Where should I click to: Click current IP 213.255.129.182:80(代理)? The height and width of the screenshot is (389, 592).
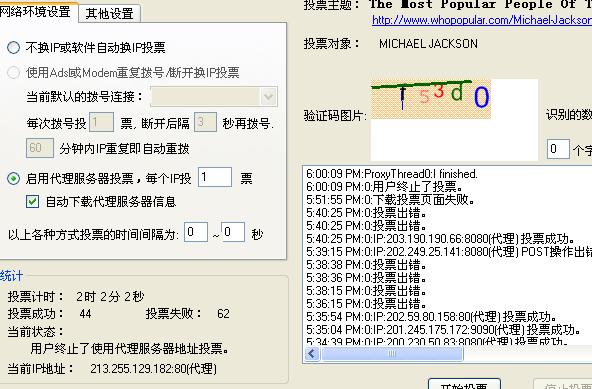[154, 369]
